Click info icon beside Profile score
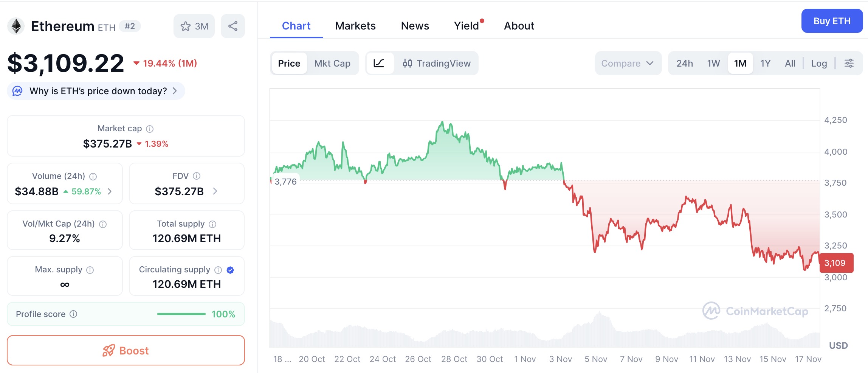This screenshot has height=373, width=868. click(x=74, y=314)
